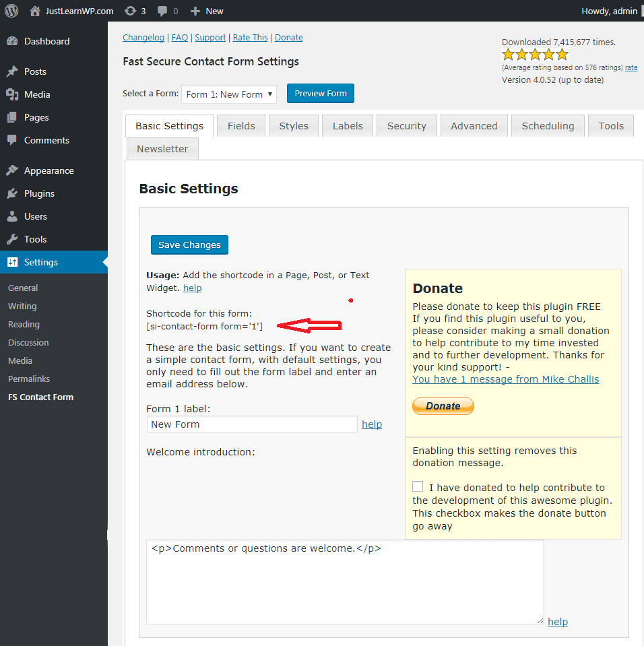Open 'You have 1 message from Mike Challis'
This screenshot has width=644, height=646.
(505, 379)
